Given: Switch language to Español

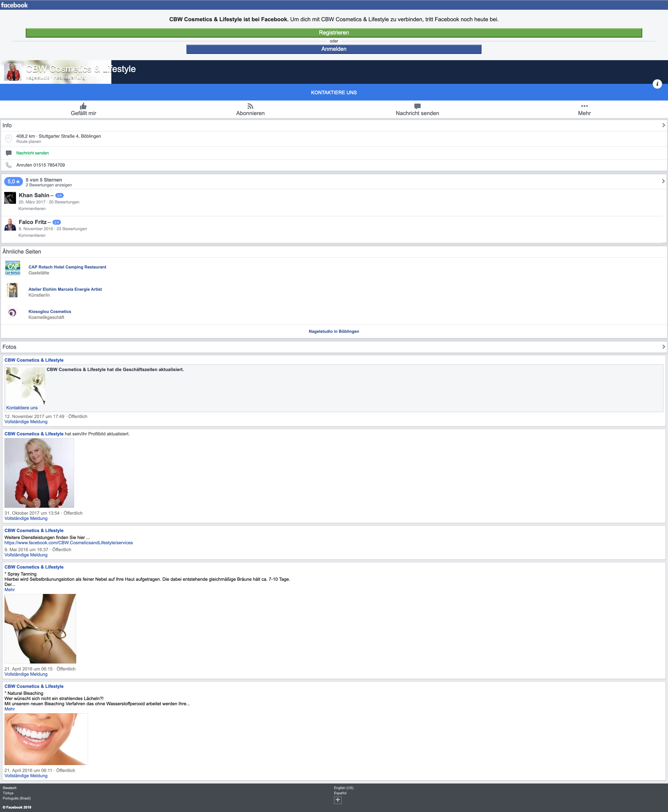Looking at the screenshot, I should 340,793.
